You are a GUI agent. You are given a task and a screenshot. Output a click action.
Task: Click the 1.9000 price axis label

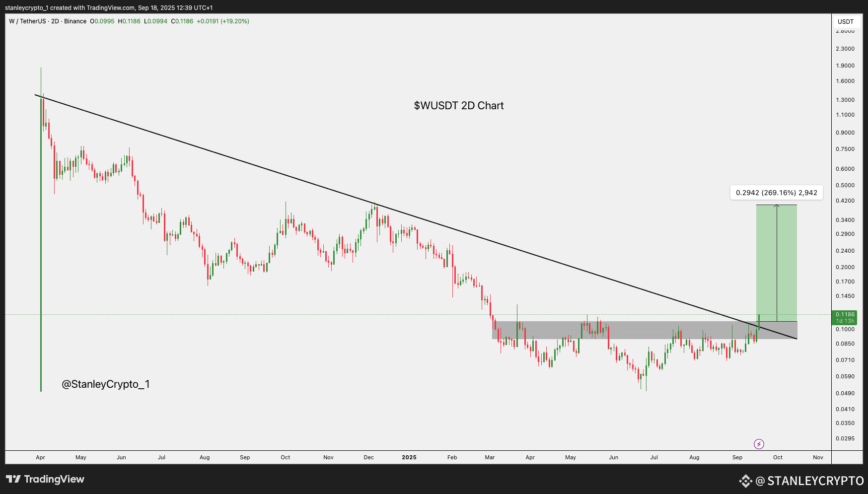(845, 66)
